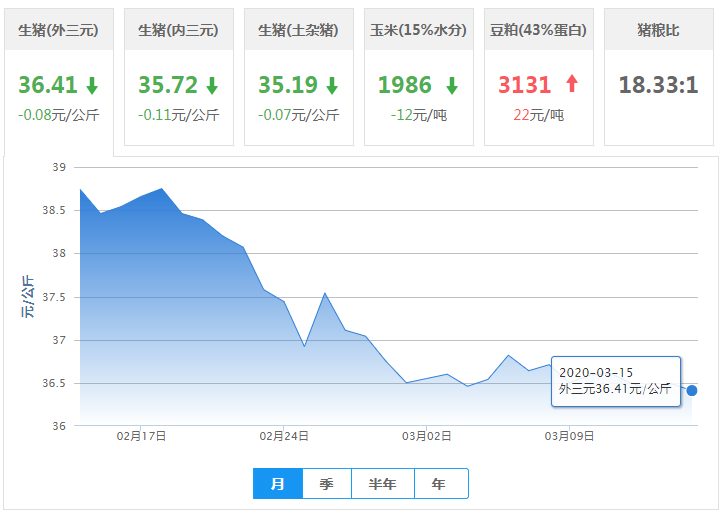
Task: Click the green down arrow beside 35.19
Action: 332,85
